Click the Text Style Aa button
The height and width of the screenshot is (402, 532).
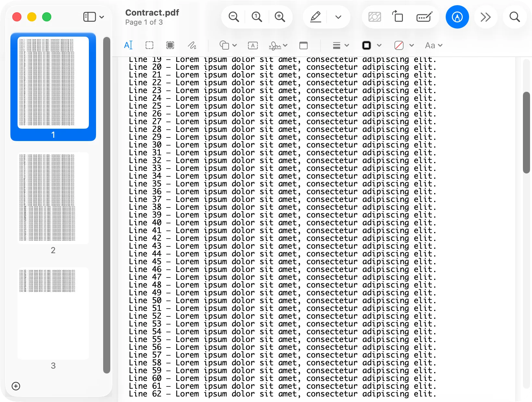430,45
